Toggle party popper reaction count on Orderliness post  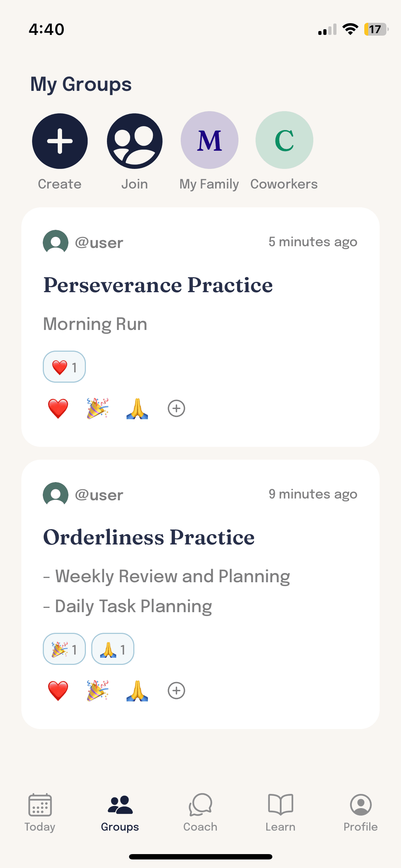pyautogui.click(x=64, y=649)
